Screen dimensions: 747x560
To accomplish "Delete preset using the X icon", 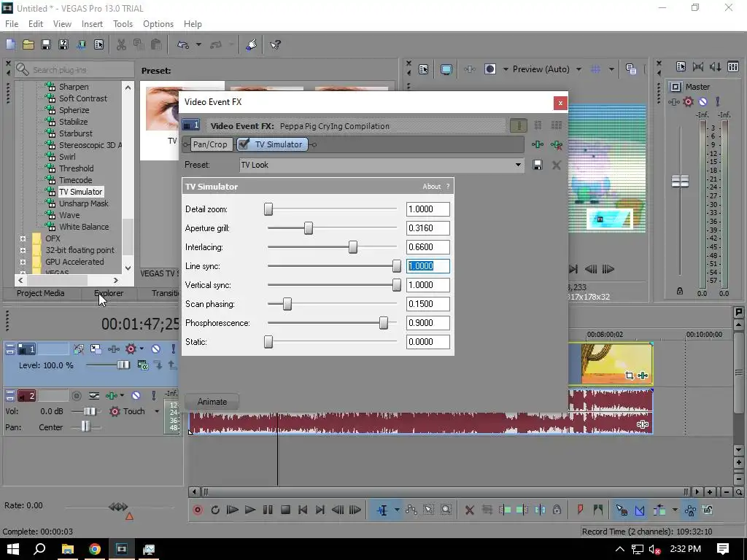I will (x=556, y=165).
